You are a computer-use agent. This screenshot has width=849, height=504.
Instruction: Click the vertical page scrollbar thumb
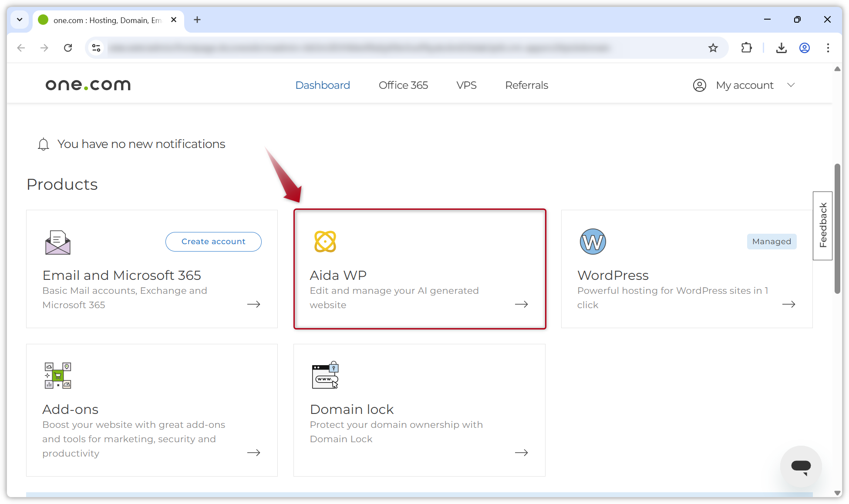click(x=837, y=228)
